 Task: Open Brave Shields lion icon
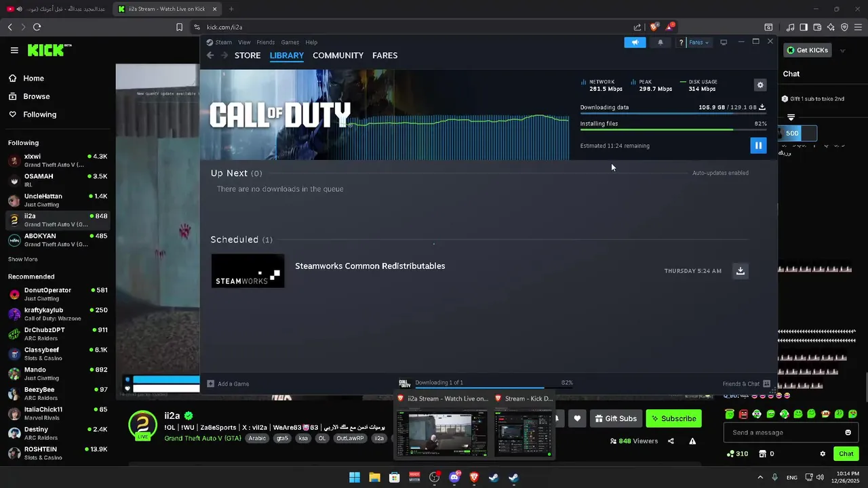click(654, 27)
